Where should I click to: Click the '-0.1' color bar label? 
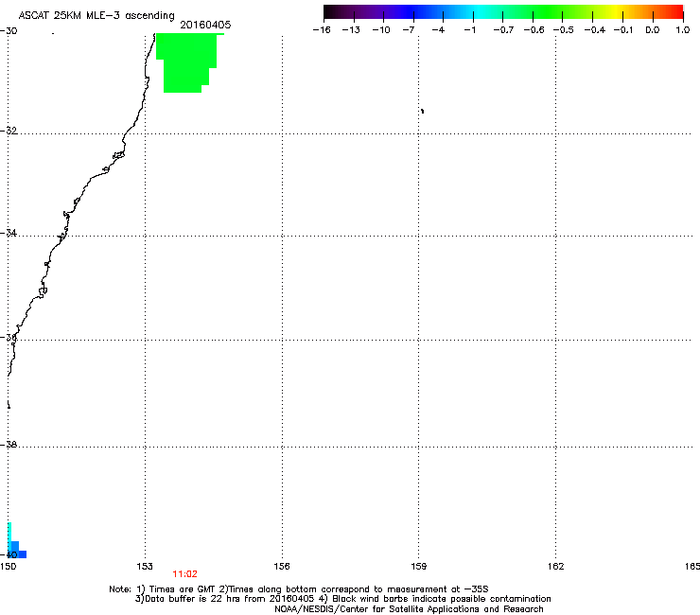point(623,30)
